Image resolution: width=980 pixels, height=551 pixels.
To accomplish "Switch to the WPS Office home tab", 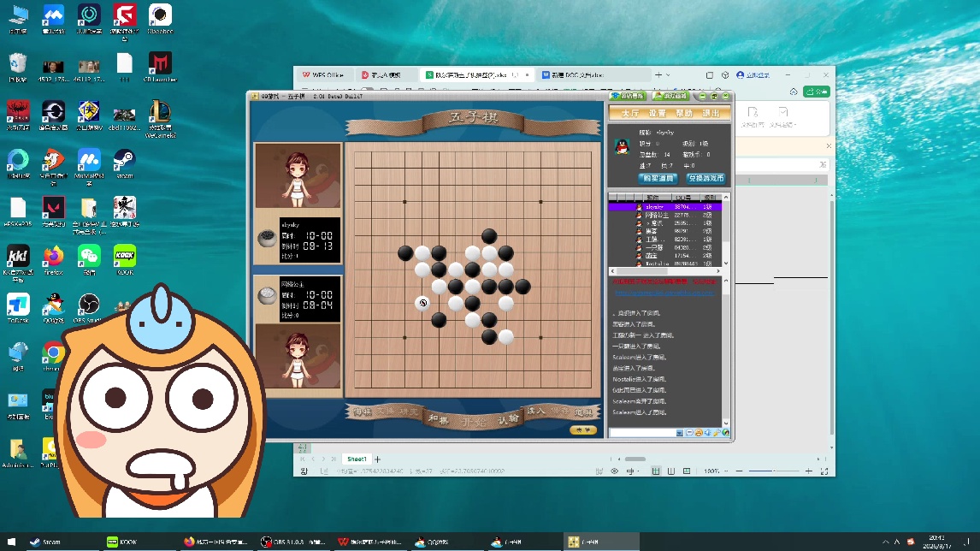I will coord(323,74).
